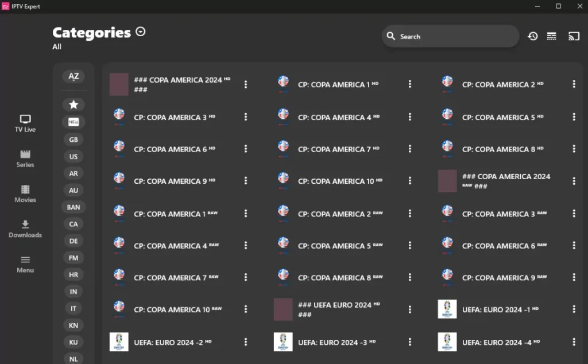Select the US country category
588x364 pixels.
coord(73,156)
